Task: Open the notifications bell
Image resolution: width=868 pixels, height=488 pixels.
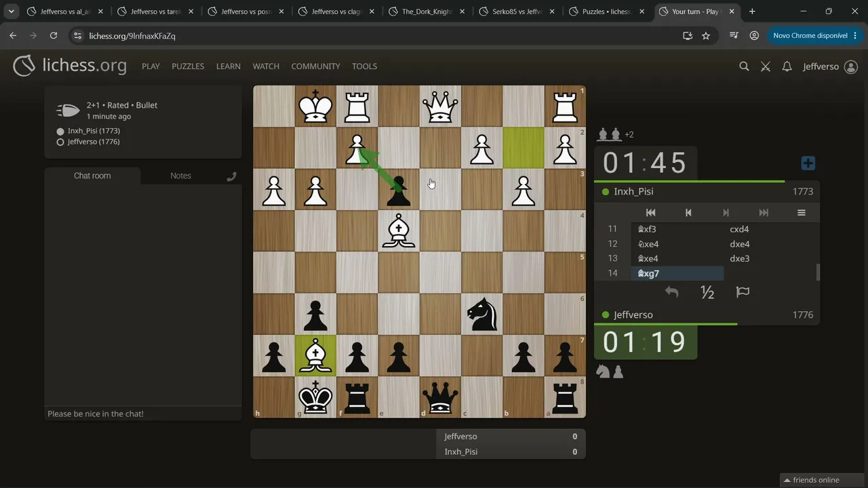Action: point(787,66)
